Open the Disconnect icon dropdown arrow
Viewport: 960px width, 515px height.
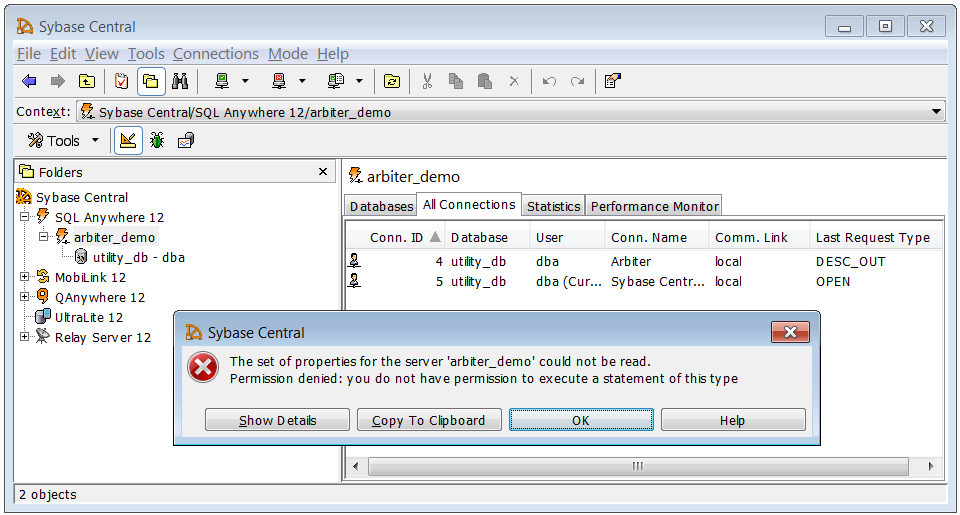pyautogui.click(x=302, y=81)
